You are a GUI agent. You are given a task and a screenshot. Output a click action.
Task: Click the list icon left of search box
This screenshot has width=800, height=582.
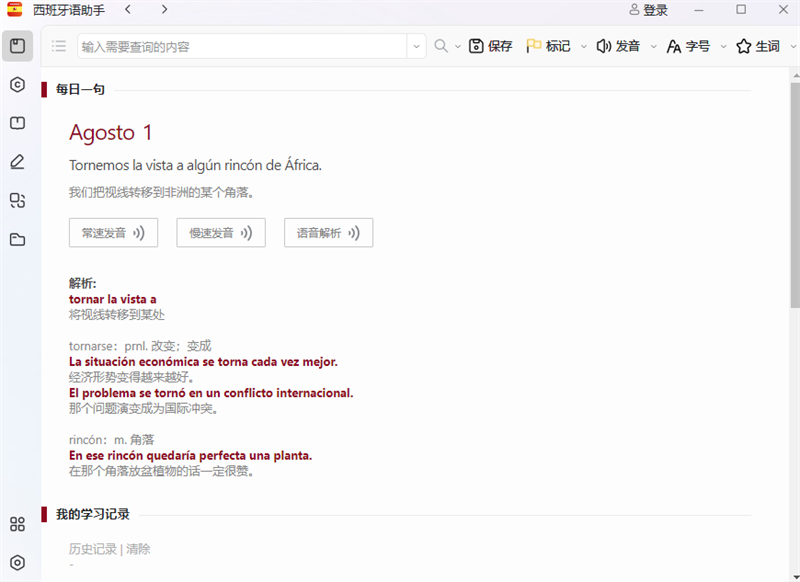coord(59,46)
